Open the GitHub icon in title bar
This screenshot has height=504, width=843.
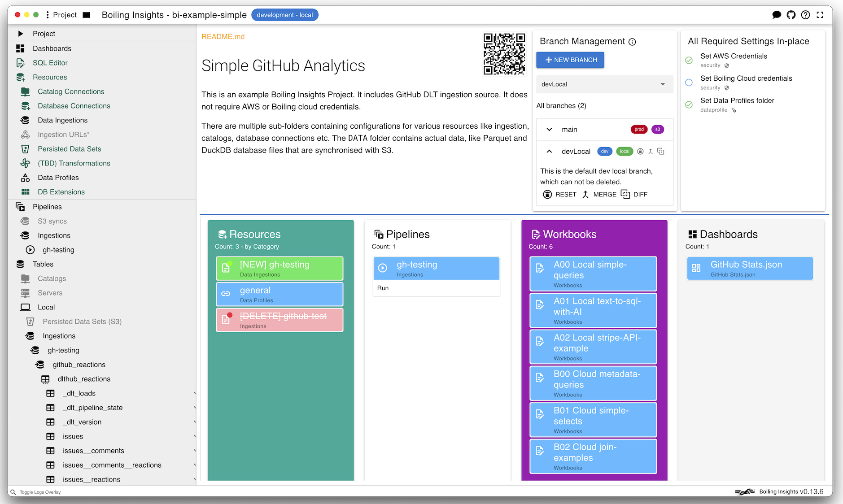pyautogui.click(x=791, y=15)
